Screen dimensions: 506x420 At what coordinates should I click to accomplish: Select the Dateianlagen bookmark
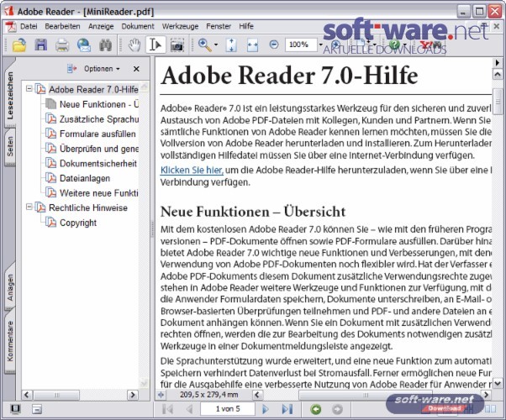(x=85, y=178)
